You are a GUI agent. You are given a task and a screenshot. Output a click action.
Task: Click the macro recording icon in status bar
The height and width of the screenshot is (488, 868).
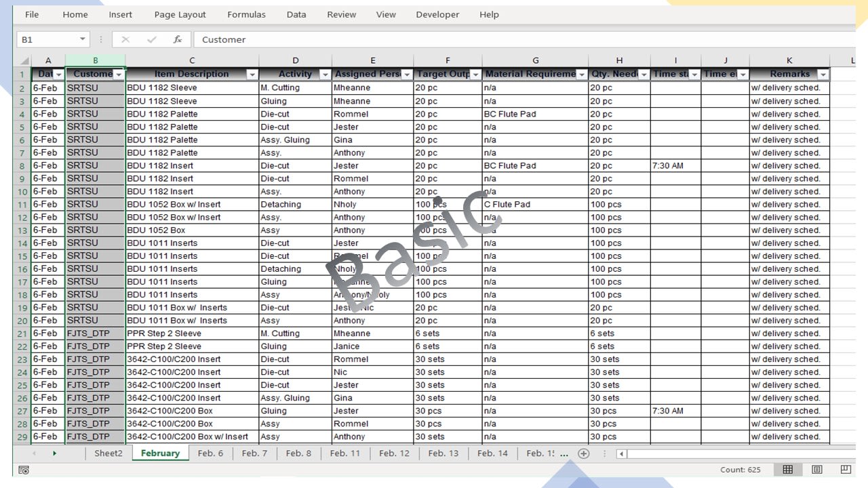24,470
